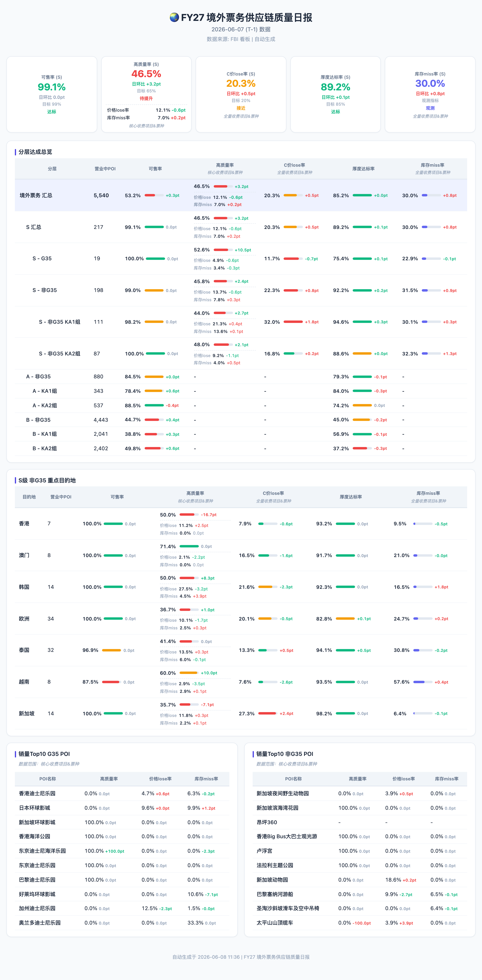Screen dimensions: 482x980
Task: Click the 营业中POI column header in overview
Action: pyautogui.click(x=105, y=168)
